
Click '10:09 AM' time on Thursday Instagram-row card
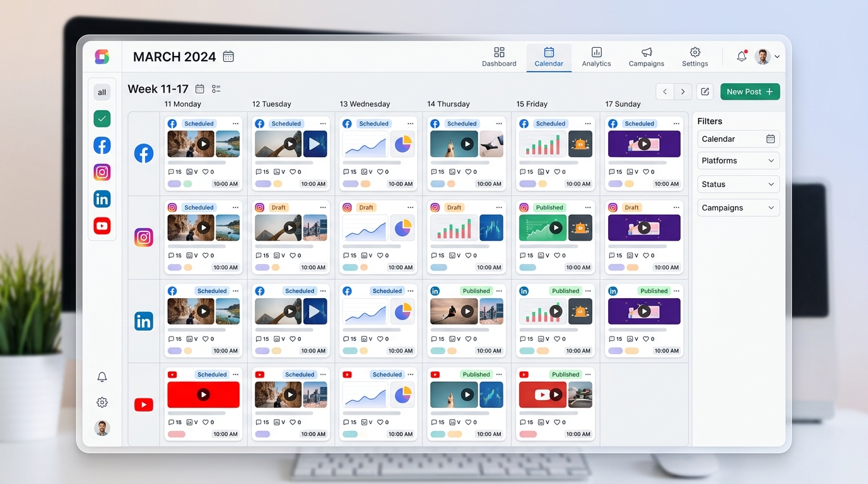tap(490, 267)
